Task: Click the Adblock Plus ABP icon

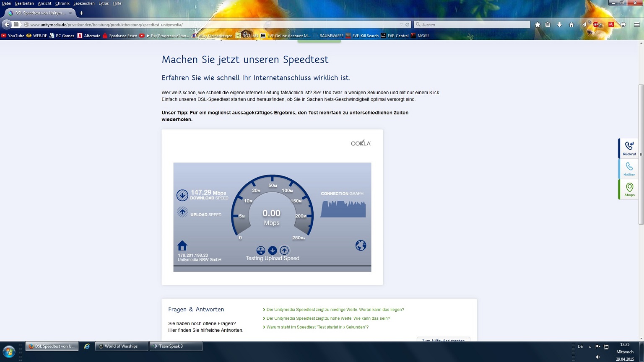Action: (x=595, y=25)
